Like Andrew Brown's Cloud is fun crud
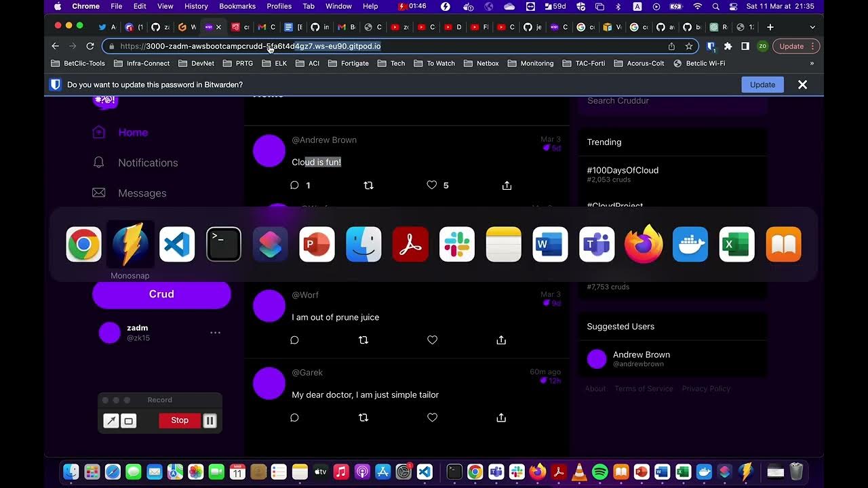Screen dimensions: 868x488 (432, 185)
